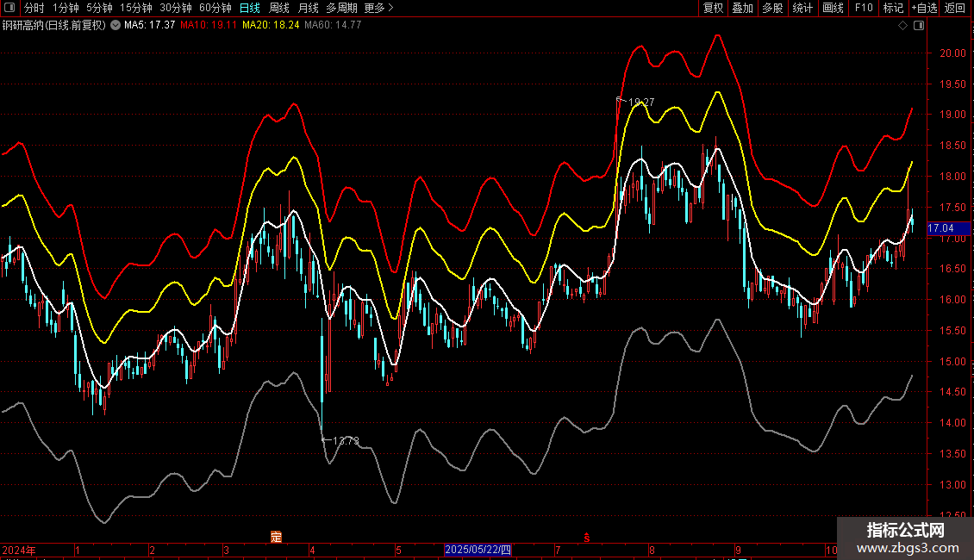974x560 pixels.
Task: Switch to 月线 monthly chart tab
Action: [308, 8]
